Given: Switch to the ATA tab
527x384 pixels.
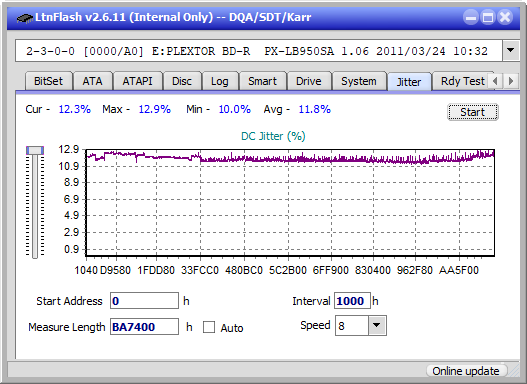Looking at the screenshot, I should click(x=92, y=81).
